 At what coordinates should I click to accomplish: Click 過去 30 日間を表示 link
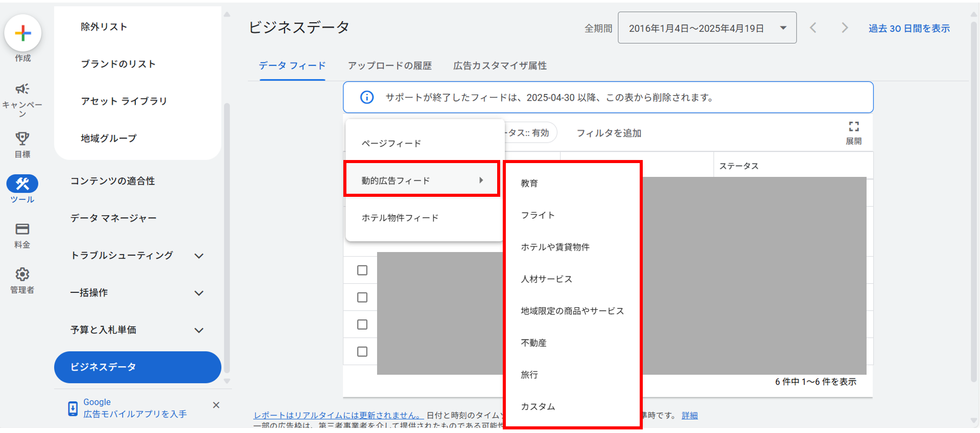(909, 28)
